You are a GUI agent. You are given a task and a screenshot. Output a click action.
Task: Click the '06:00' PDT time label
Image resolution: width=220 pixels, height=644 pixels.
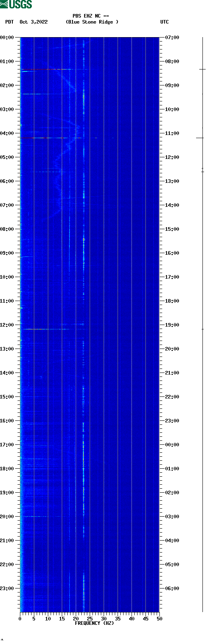(x=7, y=181)
